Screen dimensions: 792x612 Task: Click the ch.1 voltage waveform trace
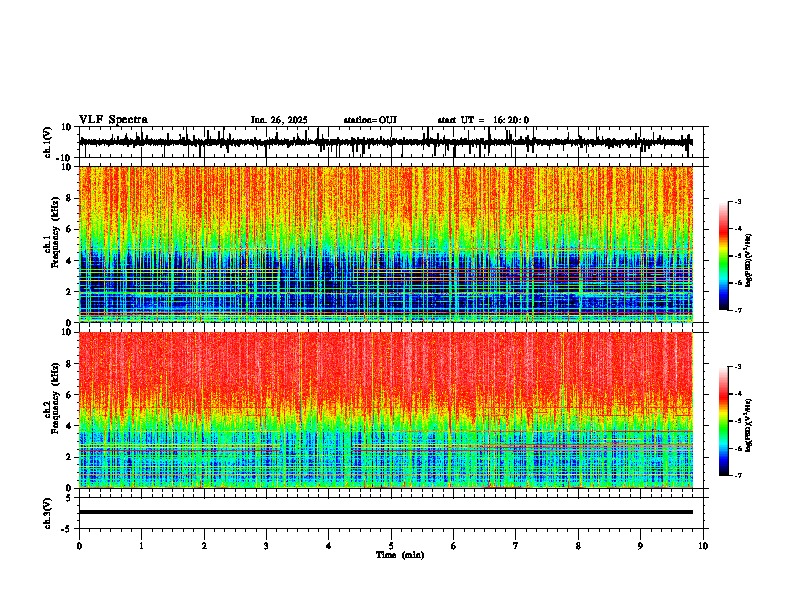[x=385, y=142]
